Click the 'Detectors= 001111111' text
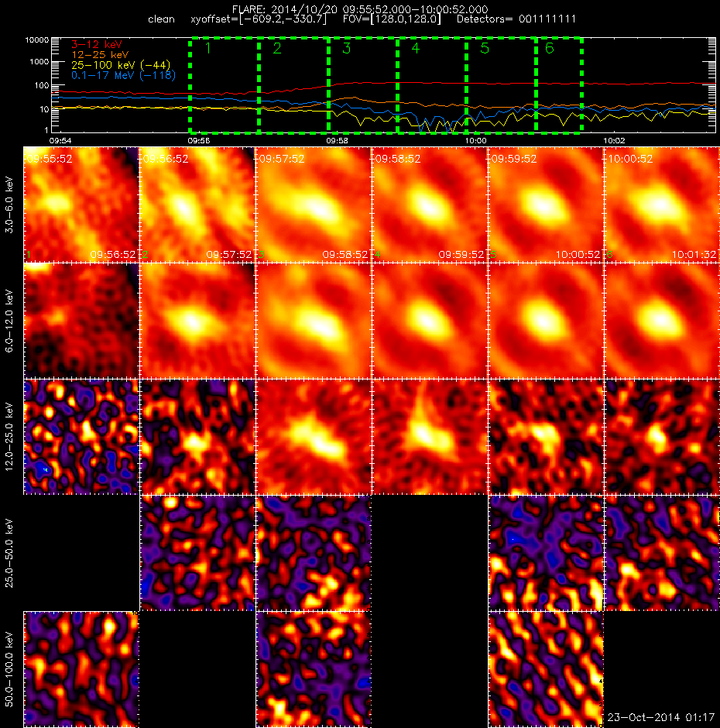Viewport: 720px width, 728px height. [x=516, y=19]
